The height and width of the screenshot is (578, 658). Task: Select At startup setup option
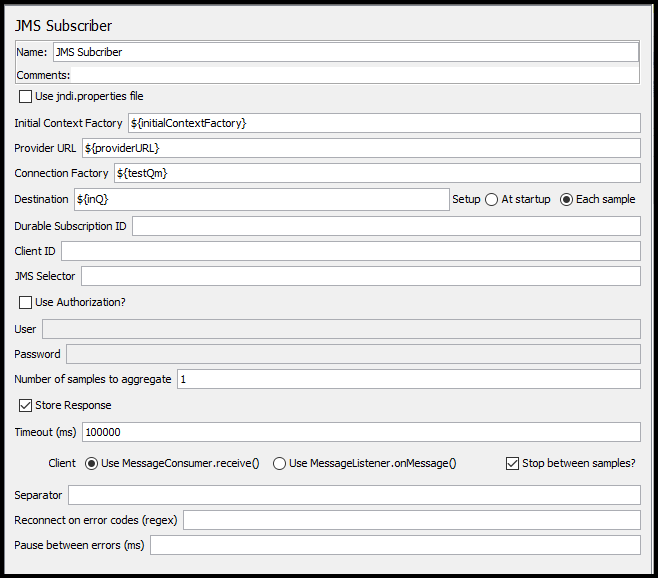491,199
